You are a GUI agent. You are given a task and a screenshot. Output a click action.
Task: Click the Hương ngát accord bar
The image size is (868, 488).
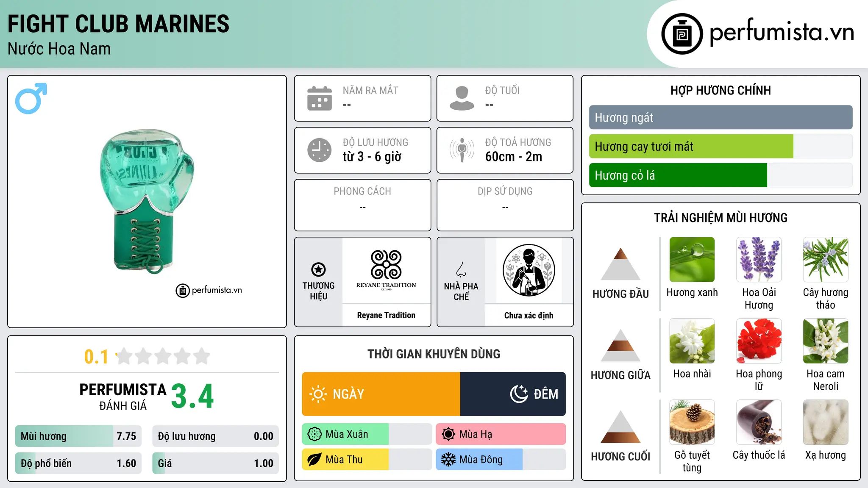tap(721, 117)
